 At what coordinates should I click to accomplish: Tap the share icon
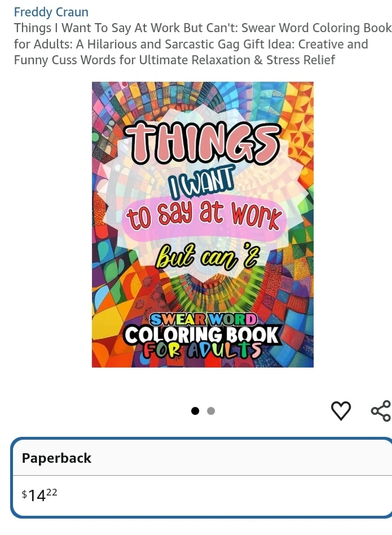(x=381, y=411)
